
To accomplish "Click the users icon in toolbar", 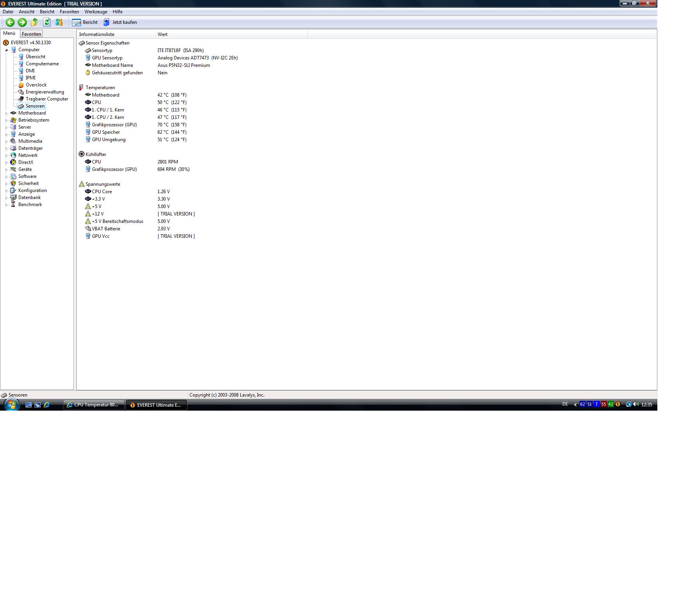I will (59, 22).
